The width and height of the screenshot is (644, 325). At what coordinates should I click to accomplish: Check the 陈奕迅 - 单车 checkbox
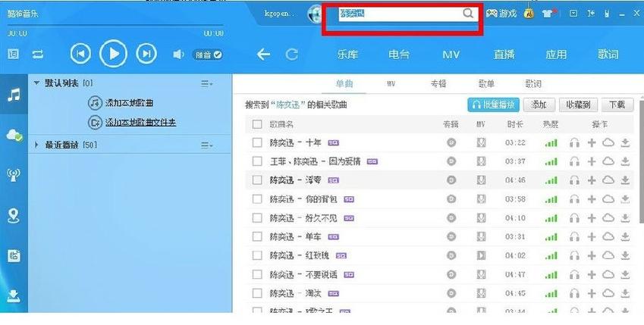pos(257,237)
